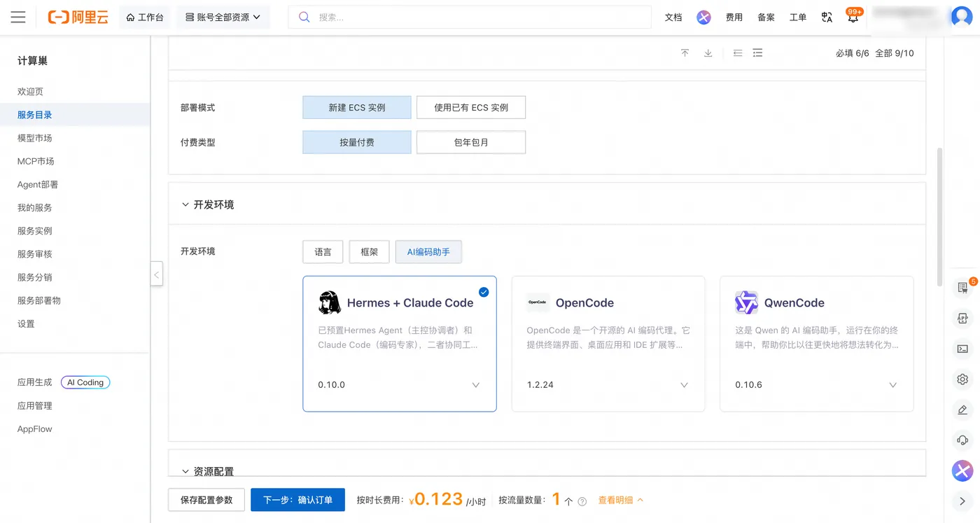Select 新建 ECS 实例 deployment mode
This screenshot has height=523, width=980.
[x=357, y=107]
